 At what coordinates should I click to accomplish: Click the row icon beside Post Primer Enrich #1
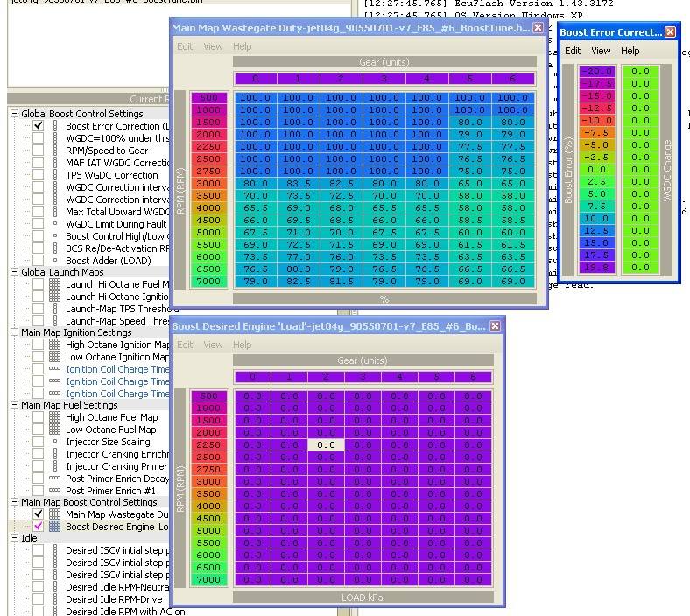click(x=54, y=490)
